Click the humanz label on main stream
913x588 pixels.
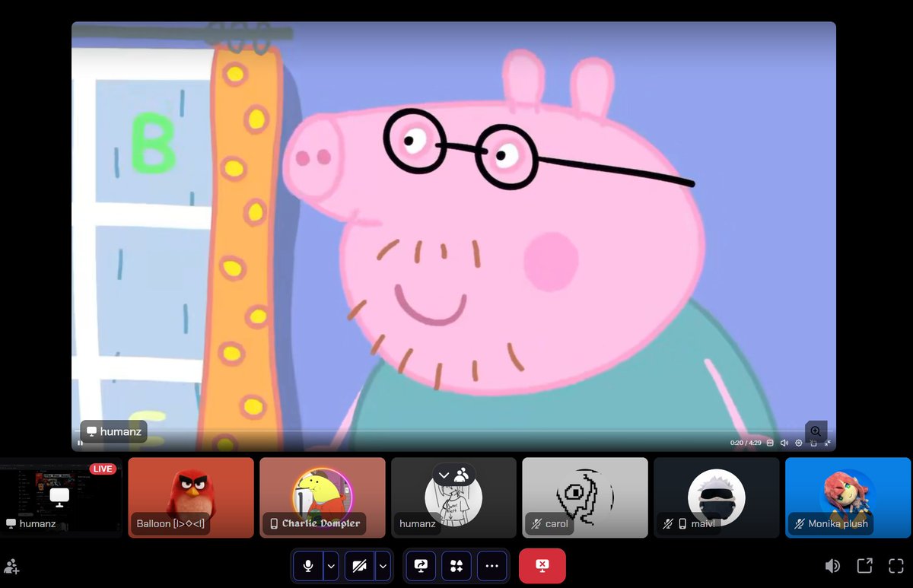pos(114,432)
